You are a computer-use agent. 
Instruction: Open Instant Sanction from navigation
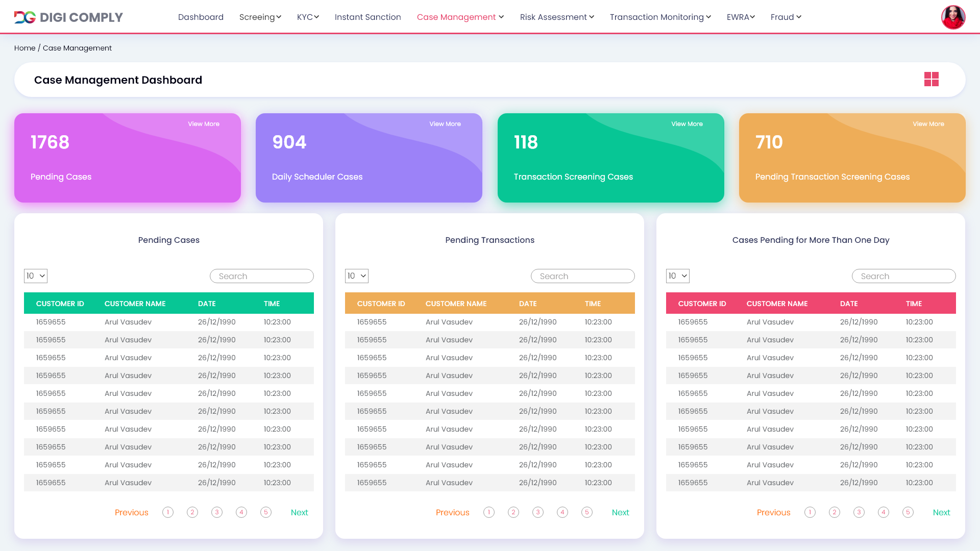click(x=367, y=17)
